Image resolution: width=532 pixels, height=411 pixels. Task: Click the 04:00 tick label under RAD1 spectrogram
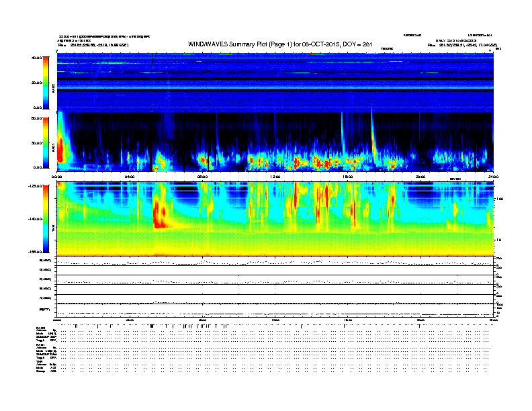coord(130,177)
